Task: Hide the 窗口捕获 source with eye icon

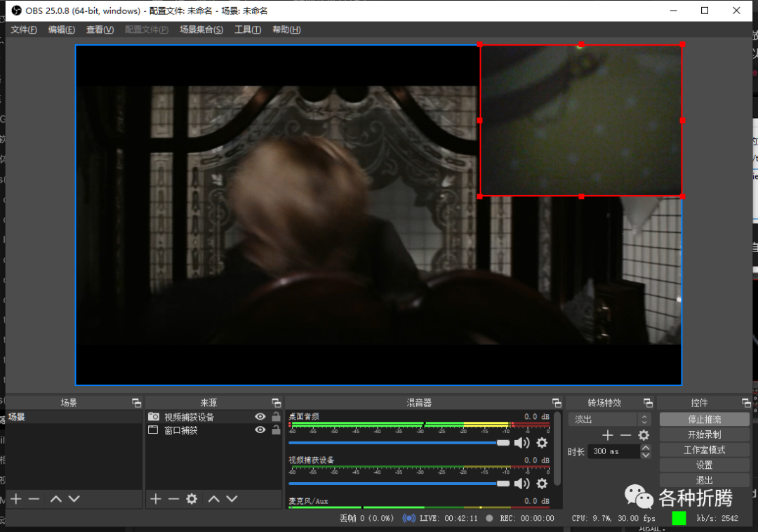Action: click(x=260, y=430)
